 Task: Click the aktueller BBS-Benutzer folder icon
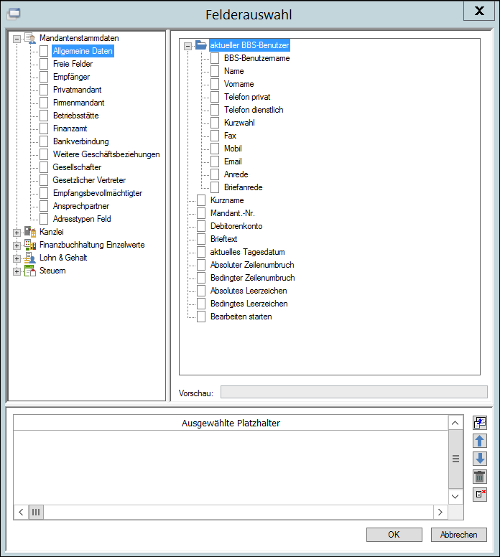(201, 45)
